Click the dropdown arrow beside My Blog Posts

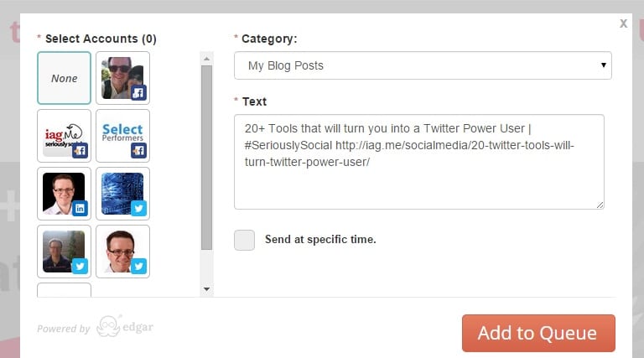click(604, 65)
